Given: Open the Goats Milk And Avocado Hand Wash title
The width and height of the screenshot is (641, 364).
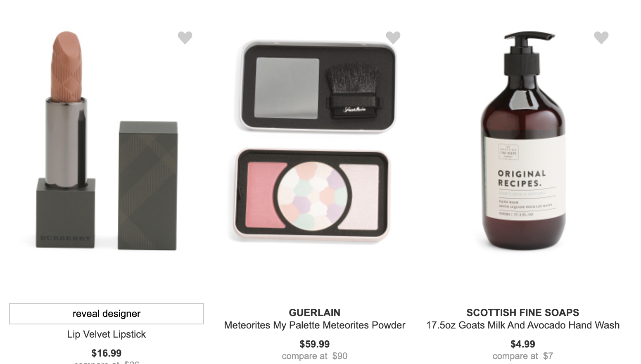Looking at the screenshot, I should click(523, 325).
